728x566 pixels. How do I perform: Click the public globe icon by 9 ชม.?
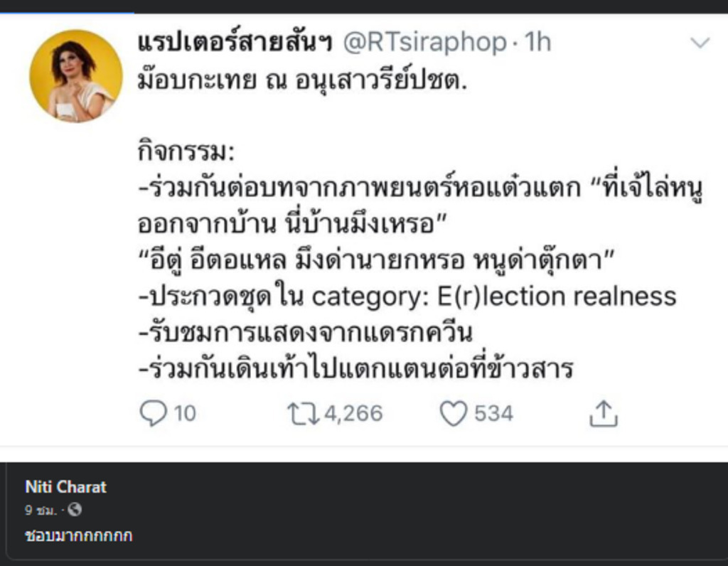(x=75, y=510)
